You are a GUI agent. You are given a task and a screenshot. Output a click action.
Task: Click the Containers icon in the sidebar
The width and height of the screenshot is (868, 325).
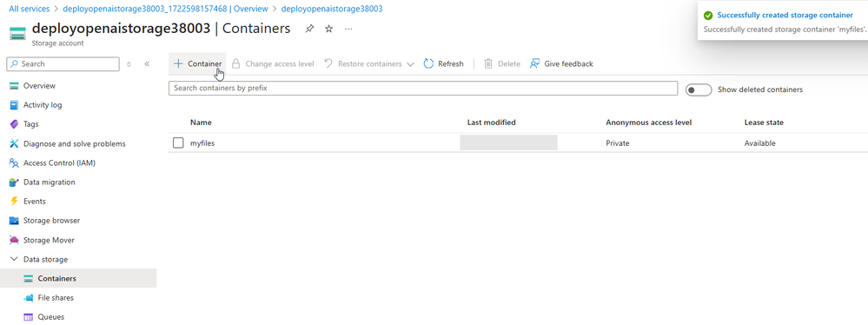click(29, 278)
